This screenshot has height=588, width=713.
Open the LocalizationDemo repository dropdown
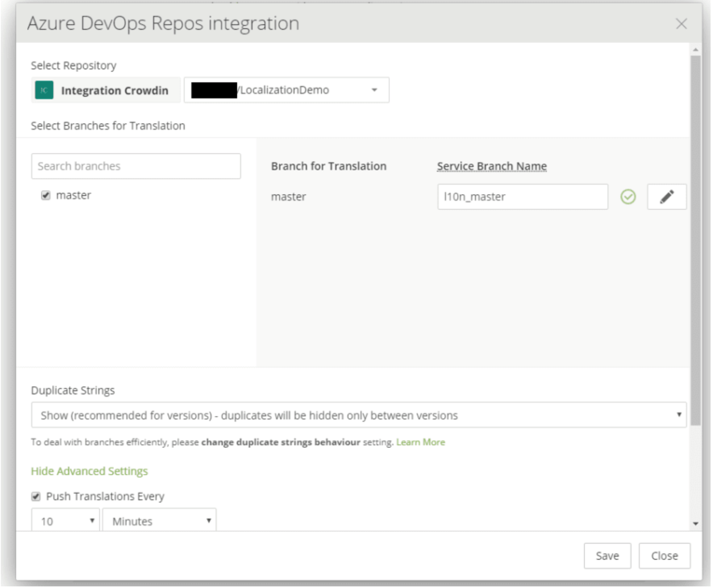(x=287, y=90)
